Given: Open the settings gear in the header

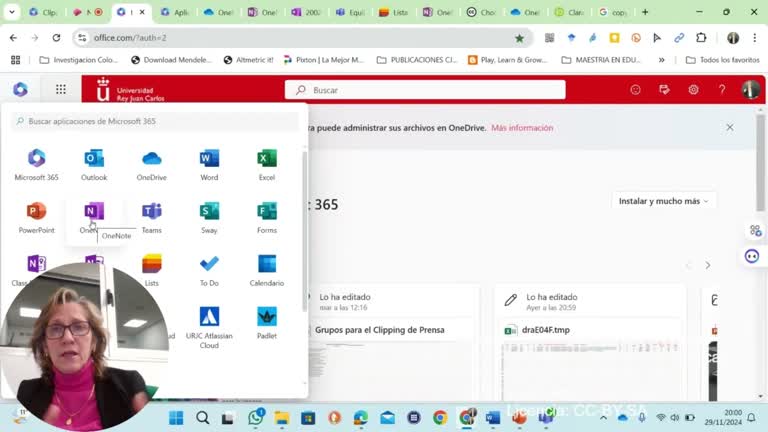Looking at the screenshot, I should click(x=693, y=90).
